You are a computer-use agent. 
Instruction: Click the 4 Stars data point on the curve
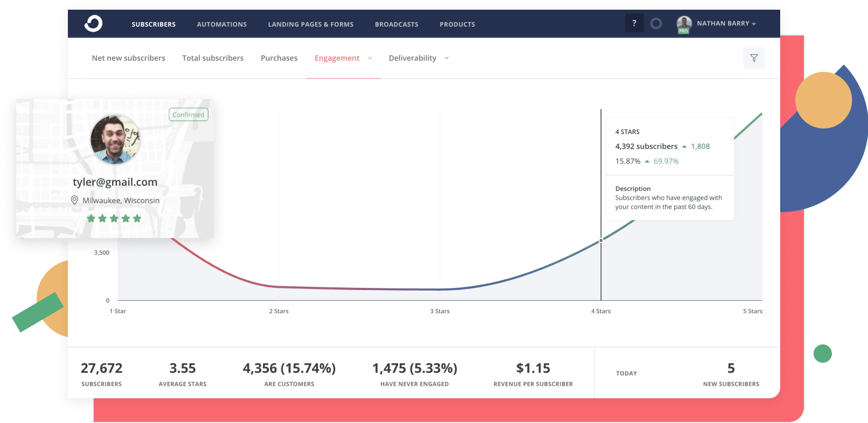[601, 241]
